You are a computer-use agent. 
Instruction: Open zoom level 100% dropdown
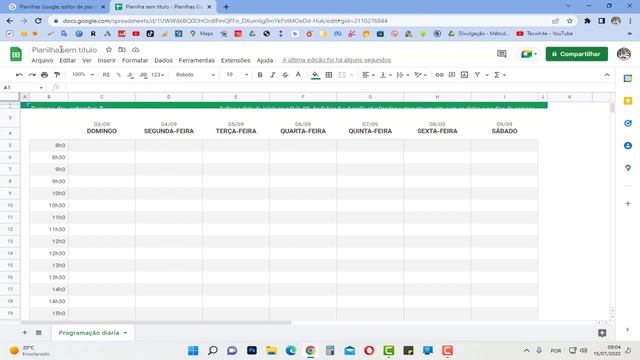(x=83, y=75)
